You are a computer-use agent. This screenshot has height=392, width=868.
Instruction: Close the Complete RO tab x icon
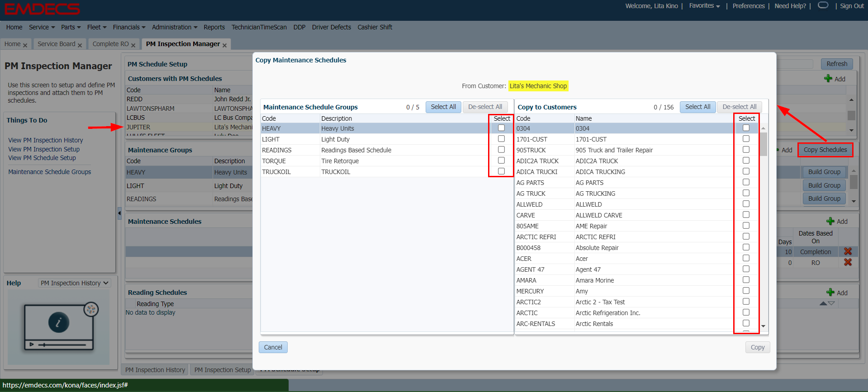coord(133,45)
